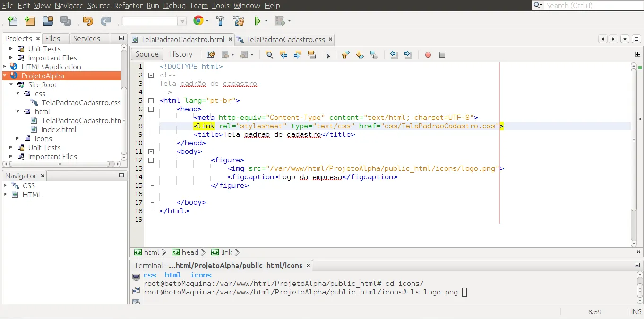Collapse the code fold at the body tag
This screenshot has height=319, width=644.
151,152
